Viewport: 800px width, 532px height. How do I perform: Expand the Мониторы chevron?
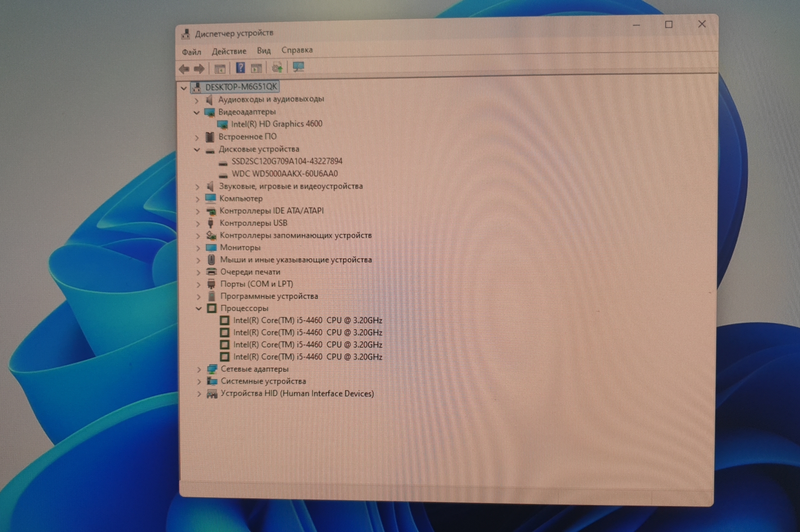coord(198,248)
